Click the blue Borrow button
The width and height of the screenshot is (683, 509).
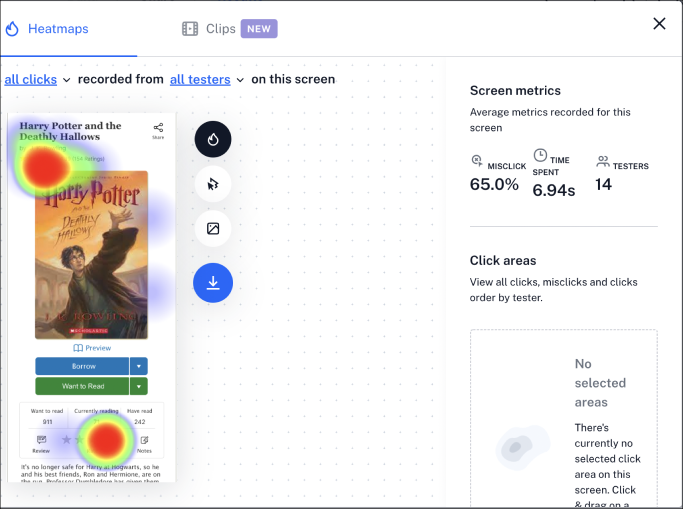point(82,366)
